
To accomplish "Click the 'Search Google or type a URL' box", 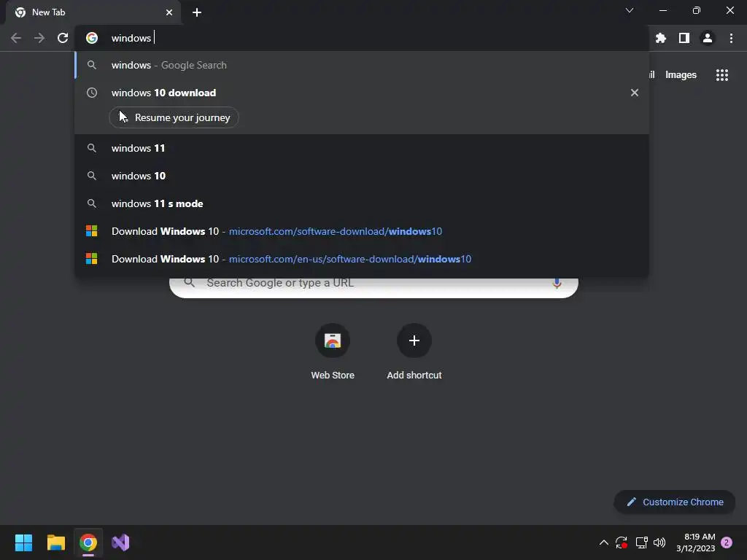I will pyautogui.click(x=373, y=287).
